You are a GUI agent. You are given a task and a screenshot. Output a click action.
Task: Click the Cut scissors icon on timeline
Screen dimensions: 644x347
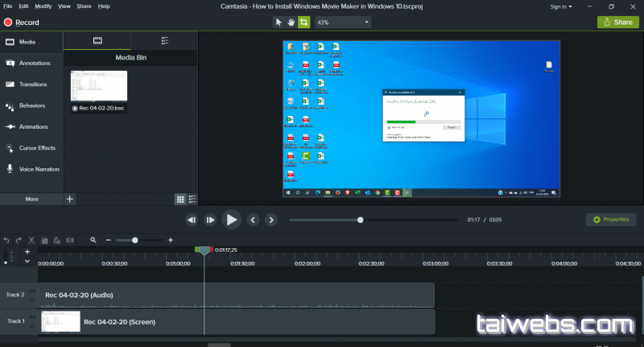pos(31,240)
